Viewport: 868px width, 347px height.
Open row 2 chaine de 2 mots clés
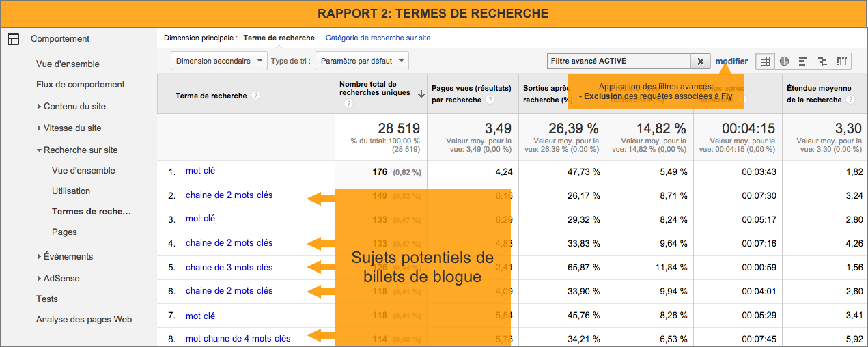pos(229,195)
